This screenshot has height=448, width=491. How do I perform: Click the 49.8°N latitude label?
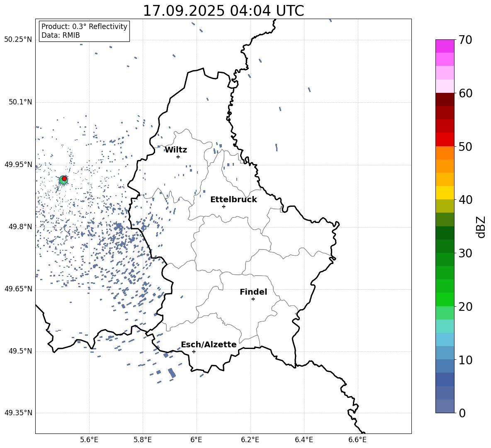(20, 227)
